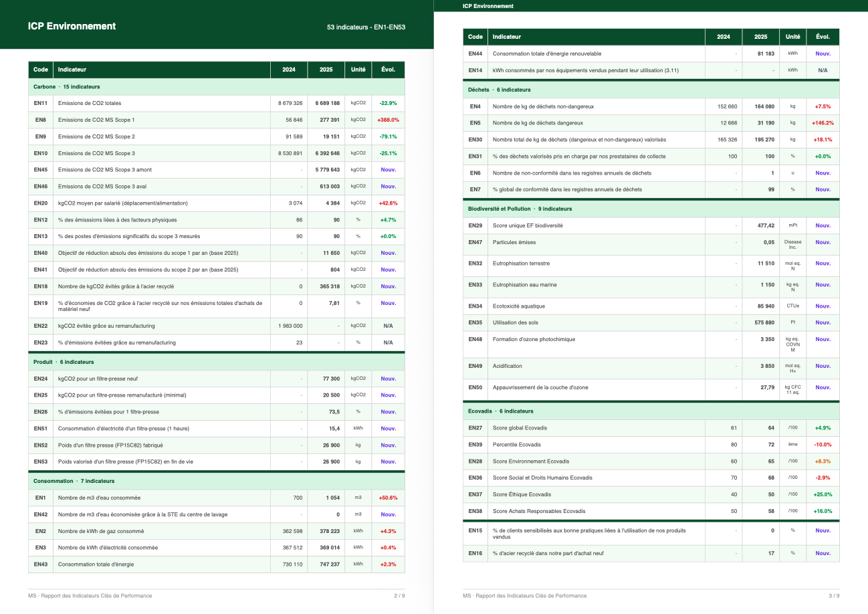
Task: Click 'Appauvrissement de la couche d'ozone'
Action: (540, 387)
